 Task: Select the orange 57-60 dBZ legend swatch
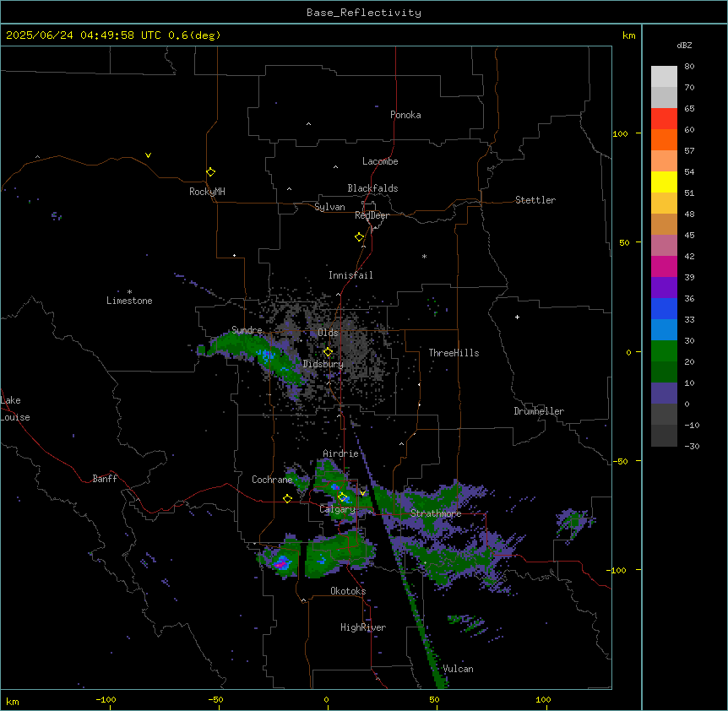(x=664, y=139)
